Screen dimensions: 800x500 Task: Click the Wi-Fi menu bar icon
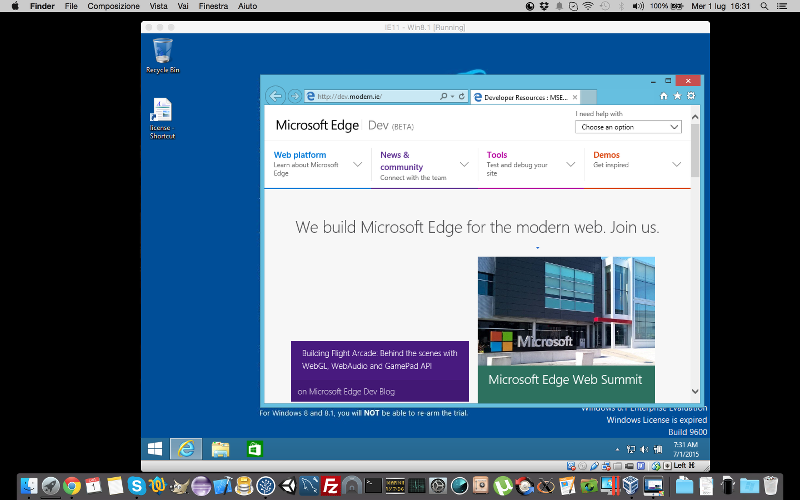(x=588, y=6)
